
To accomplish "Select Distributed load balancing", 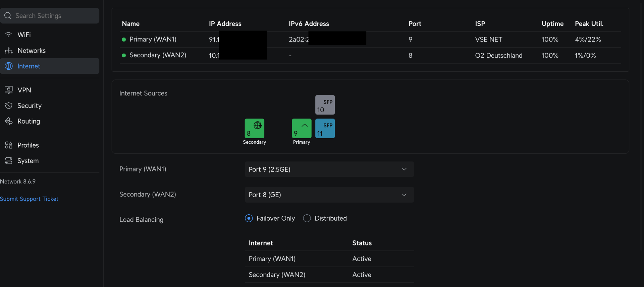I will (x=307, y=218).
